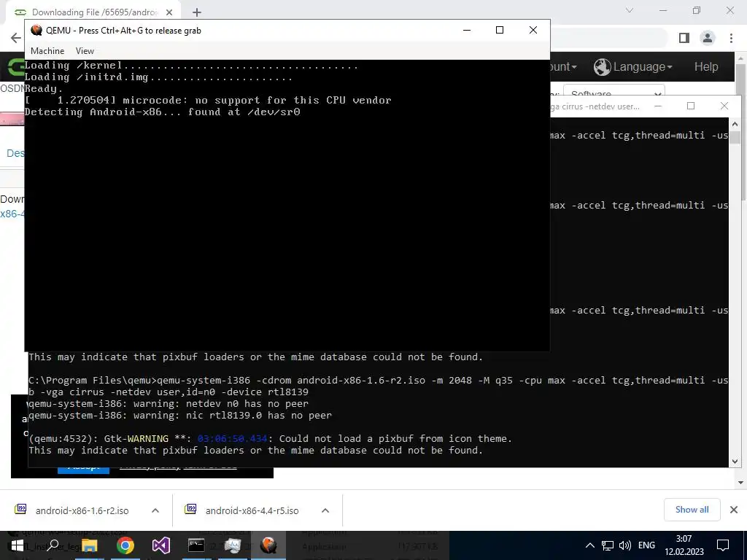The width and height of the screenshot is (747, 560).
Task: Open the View menu in QEMU
Action: [85, 51]
